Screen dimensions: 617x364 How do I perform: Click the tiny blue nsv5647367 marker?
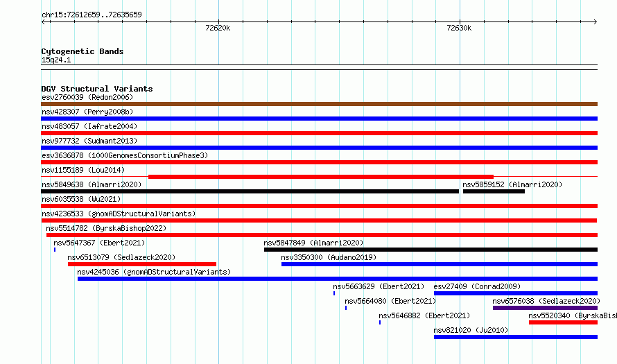pyautogui.click(x=55, y=250)
